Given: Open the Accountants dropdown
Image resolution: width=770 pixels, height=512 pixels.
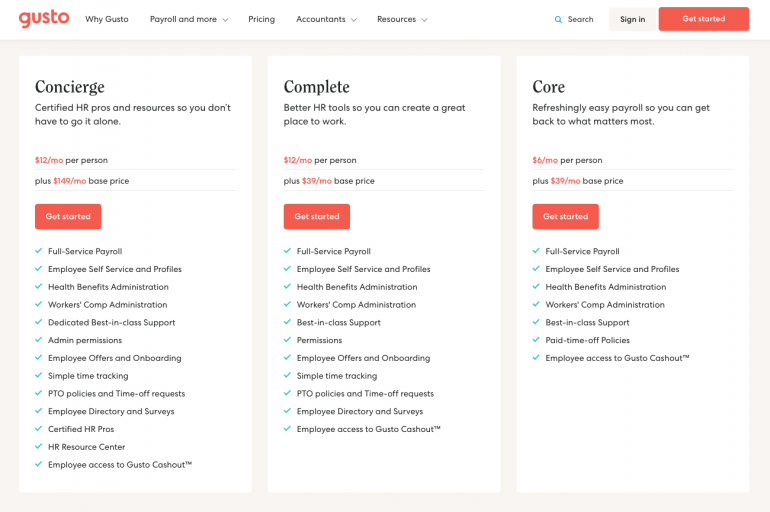Looking at the screenshot, I should (326, 19).
